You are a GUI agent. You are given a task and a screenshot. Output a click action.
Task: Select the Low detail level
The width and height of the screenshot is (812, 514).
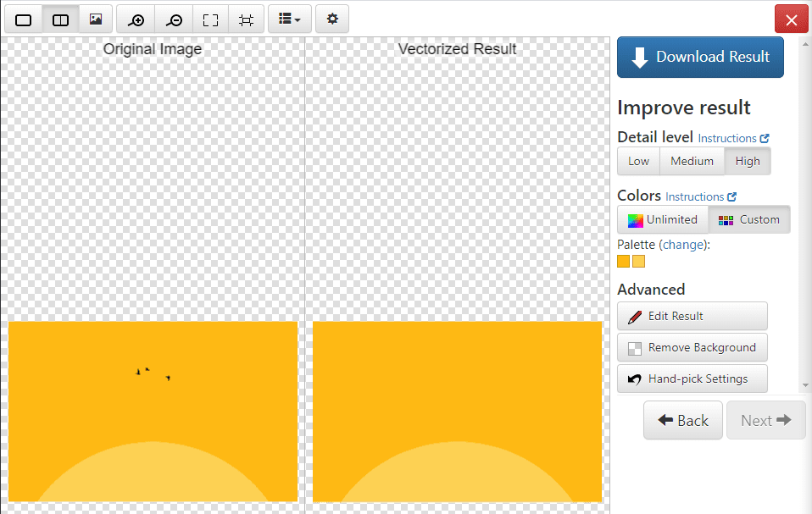point(637,161)
